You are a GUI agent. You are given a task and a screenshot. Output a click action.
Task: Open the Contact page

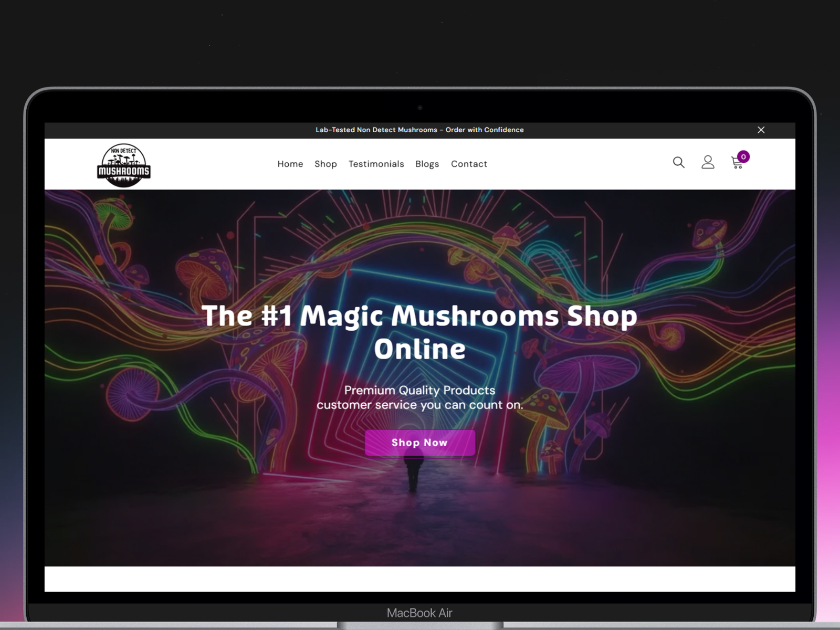(469, 164)
